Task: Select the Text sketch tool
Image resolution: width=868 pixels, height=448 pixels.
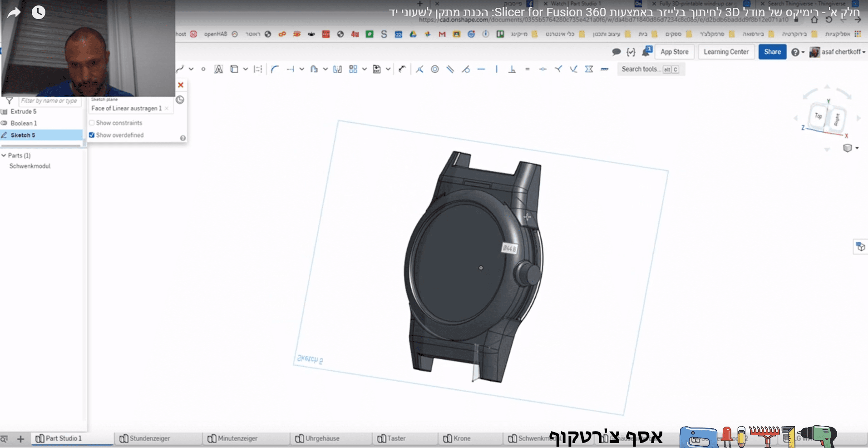Action: click(x=219, y=69)
